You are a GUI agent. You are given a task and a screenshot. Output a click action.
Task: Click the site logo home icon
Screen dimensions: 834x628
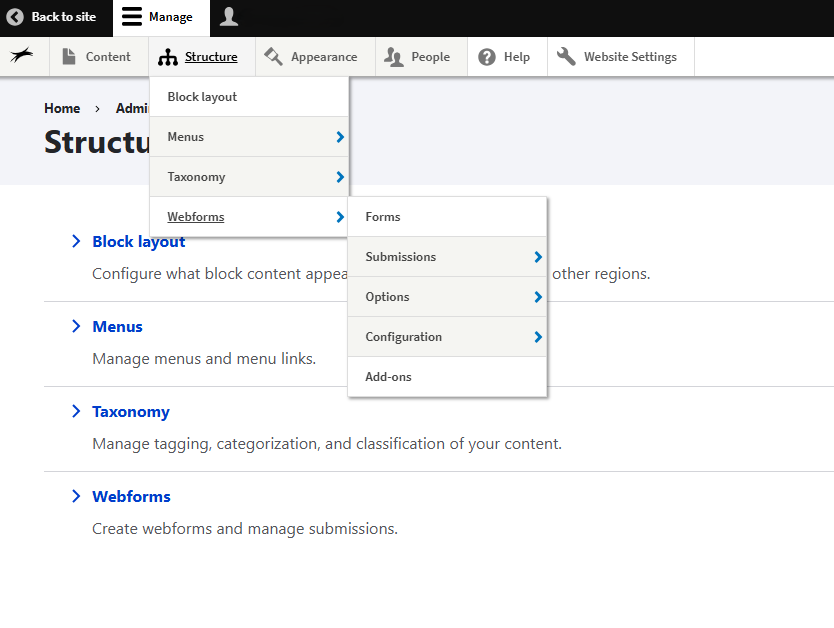click(22, 55)
